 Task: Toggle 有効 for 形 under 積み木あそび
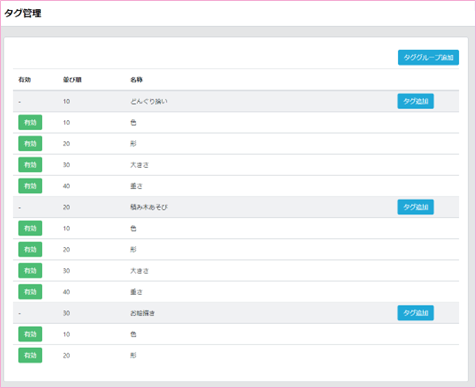pyautogui.click(x=30, y=249)
